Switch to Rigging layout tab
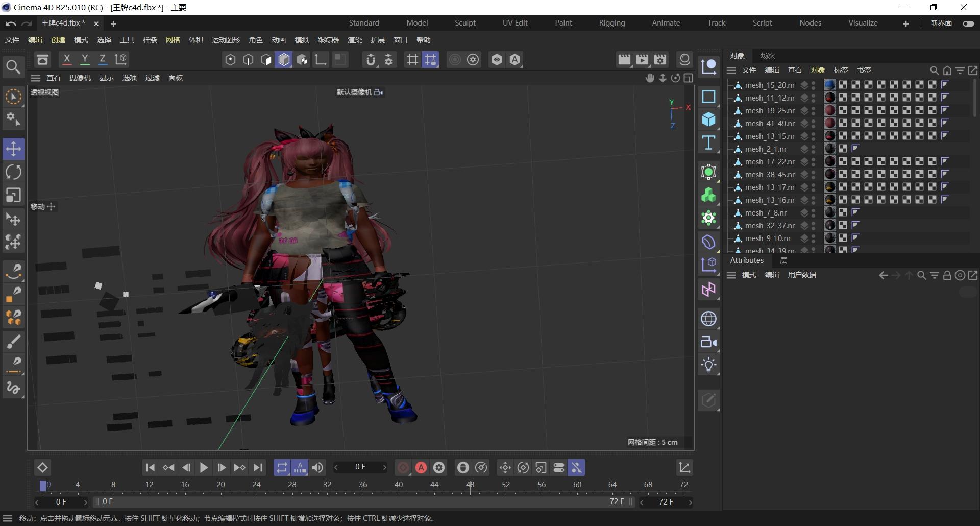 (612, 23)
